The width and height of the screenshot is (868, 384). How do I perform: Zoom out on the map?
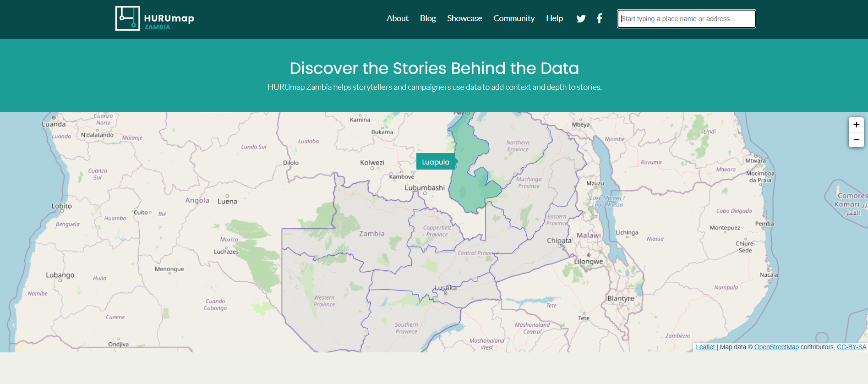click(x=856, y=140)
